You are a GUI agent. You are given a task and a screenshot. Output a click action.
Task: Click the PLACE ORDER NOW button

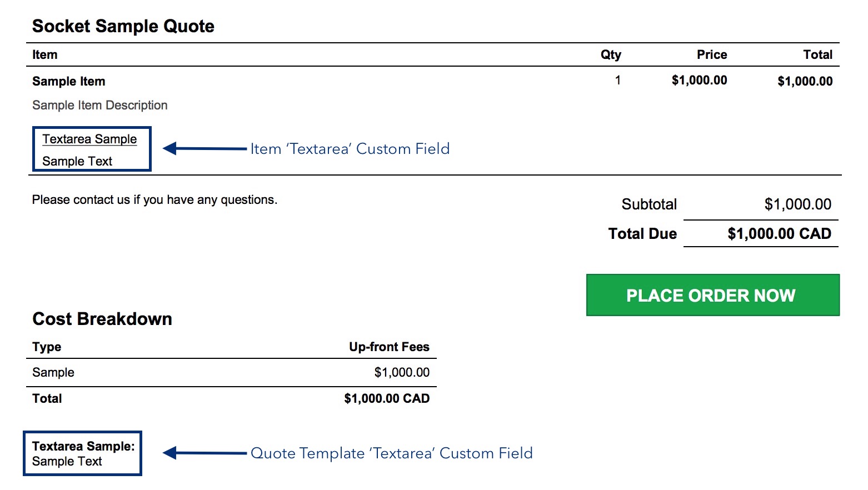[713, 295]
